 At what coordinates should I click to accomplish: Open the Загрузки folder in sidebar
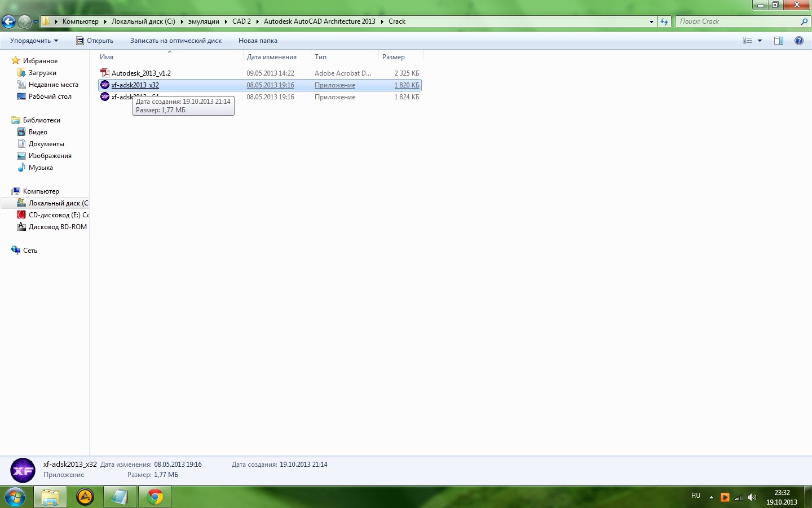(x=42, y=73)
